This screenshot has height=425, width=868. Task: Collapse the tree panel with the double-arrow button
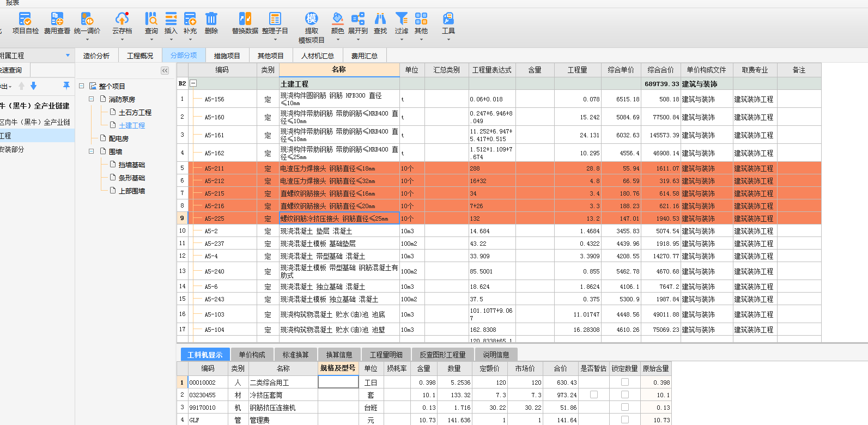pyautogui.click(x=165, y=70)
